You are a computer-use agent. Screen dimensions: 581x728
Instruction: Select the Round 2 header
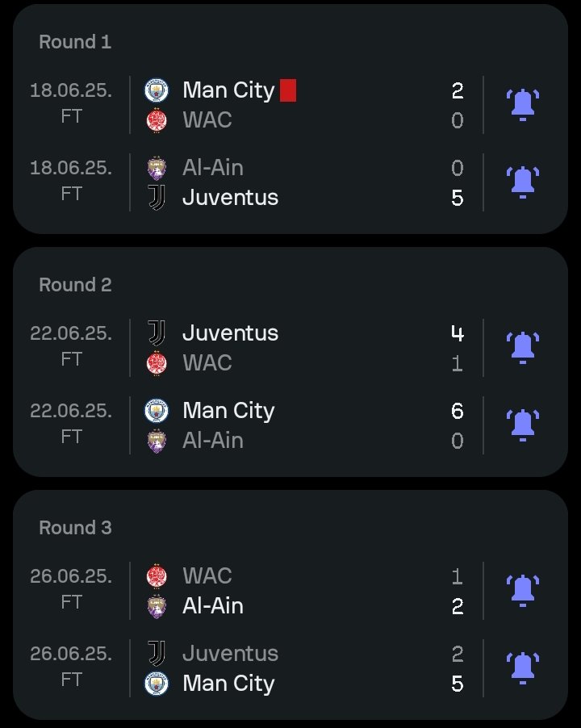(75, 285)
